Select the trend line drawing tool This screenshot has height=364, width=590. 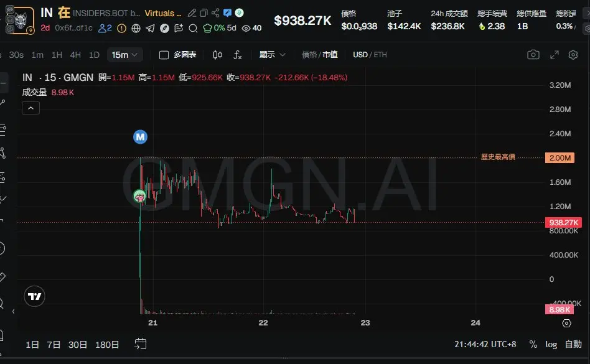(2, 102)
